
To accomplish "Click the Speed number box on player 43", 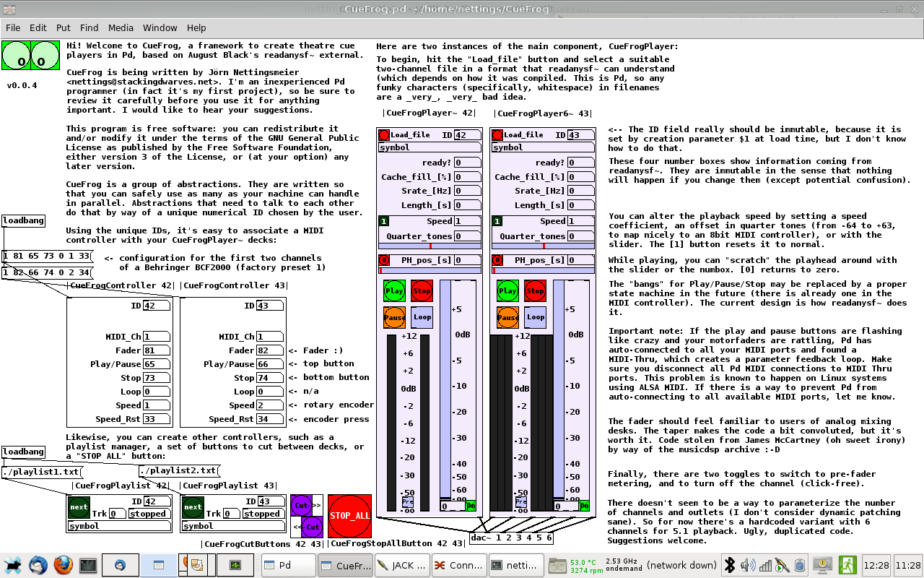I will [x=581, y=221].
